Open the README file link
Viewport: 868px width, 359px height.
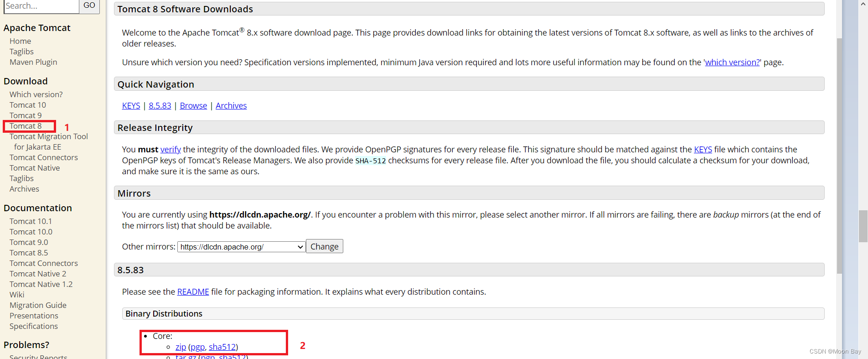pyautogui.click(x=193, y=292)
